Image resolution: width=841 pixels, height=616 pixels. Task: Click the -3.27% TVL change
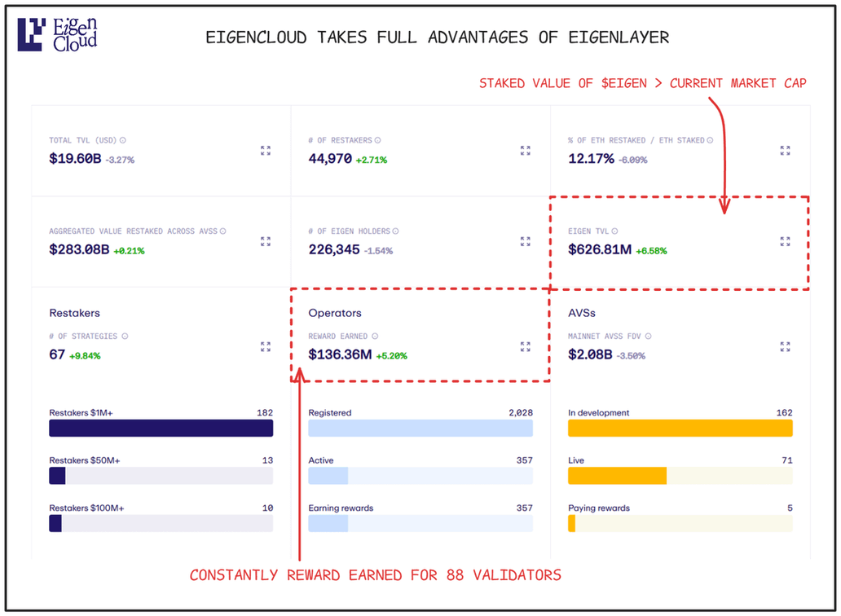120,160
